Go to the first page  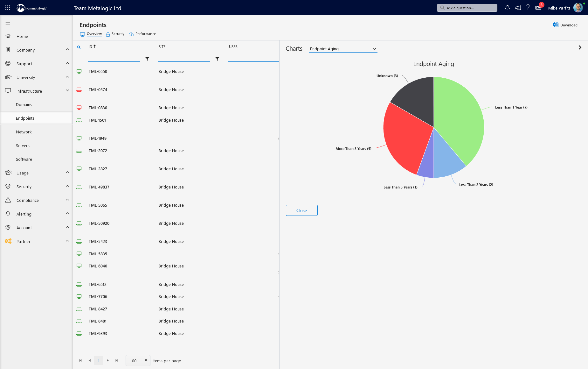pos(80,360)
